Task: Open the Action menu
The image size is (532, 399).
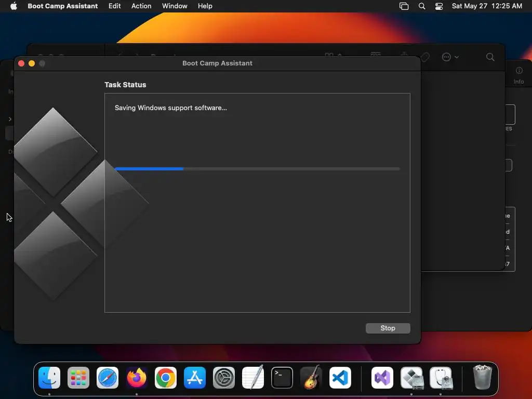Action: (141, 6)
